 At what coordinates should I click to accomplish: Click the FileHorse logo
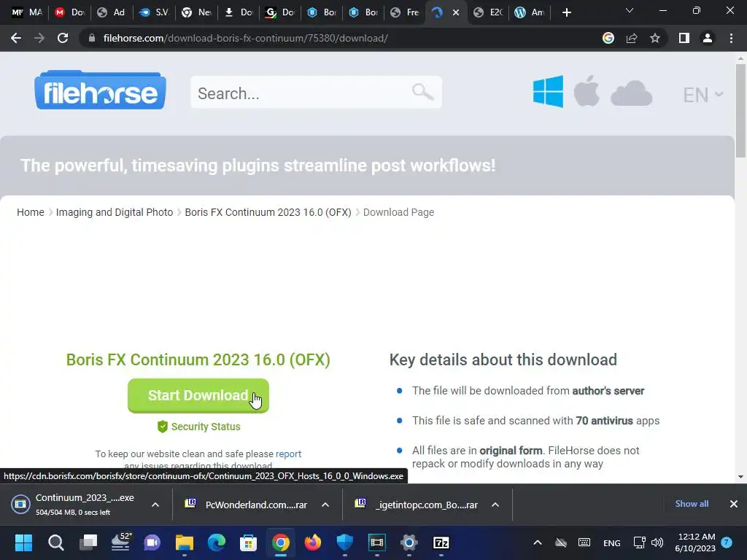[100, 90]
